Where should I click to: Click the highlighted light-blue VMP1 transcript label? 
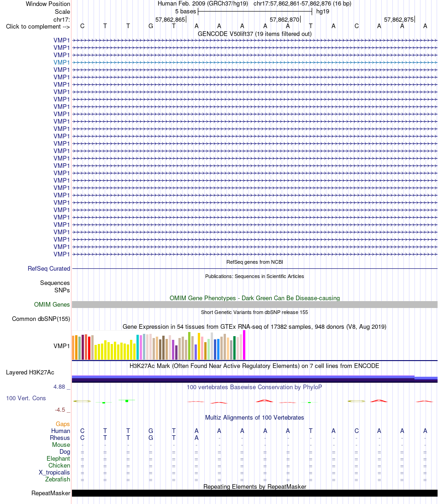pyautogui.click(x=62, y=62)
